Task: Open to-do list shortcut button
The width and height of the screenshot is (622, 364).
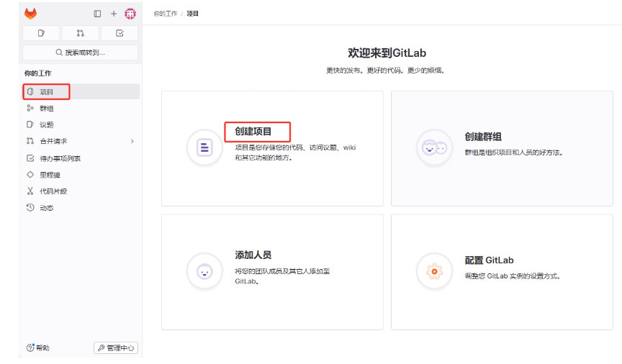Action: click(120, 33)
